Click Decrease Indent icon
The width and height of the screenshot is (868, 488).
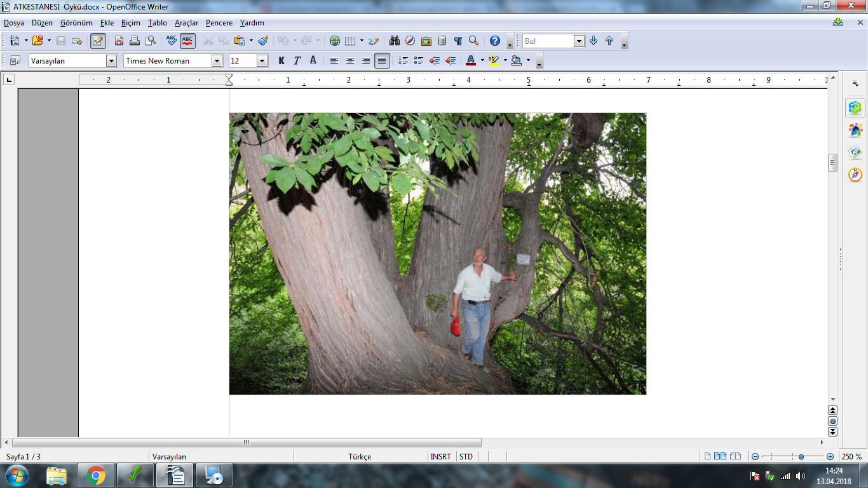point(435,60)
